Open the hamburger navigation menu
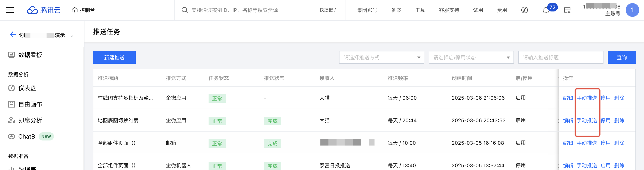The image size is (644, 170). (x=10, y=10)
